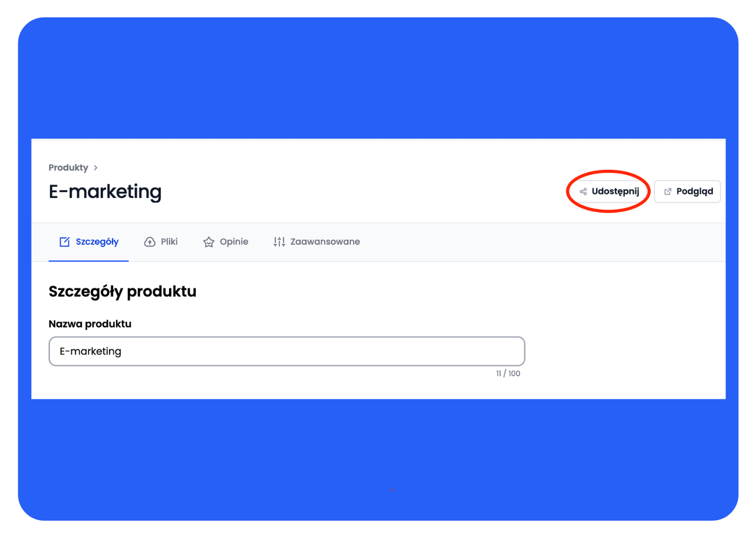Click the cloud upload icon for Pliki
This screenshot has height=538, width=756.
click(x=150, y=242)
